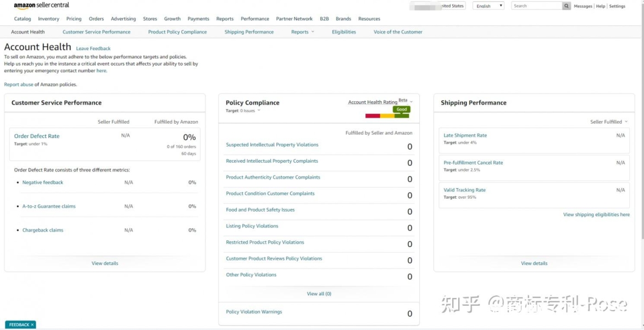Open the Reports menu in the main navigation
The width and height of the screenshot is (644, 330).
pos(225,19)
